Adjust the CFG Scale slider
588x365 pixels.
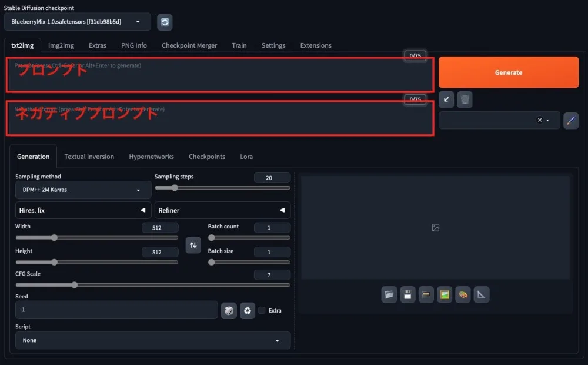tap(153, 285)
